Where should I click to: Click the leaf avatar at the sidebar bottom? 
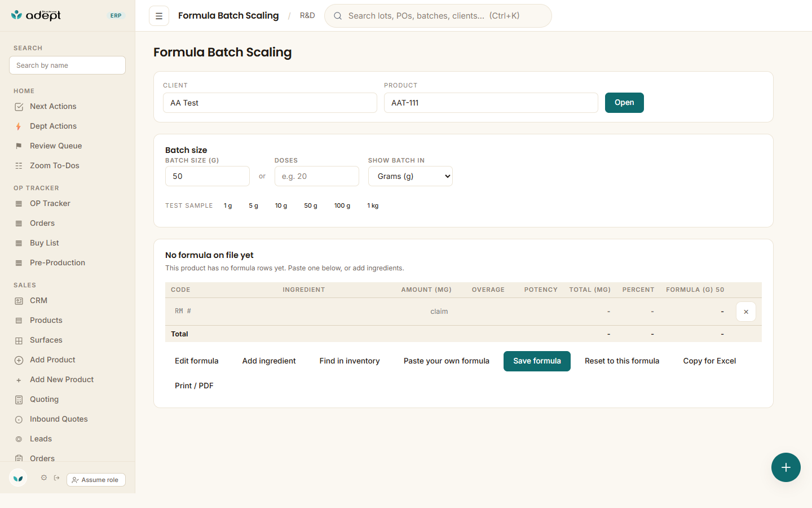pos(18,478)
